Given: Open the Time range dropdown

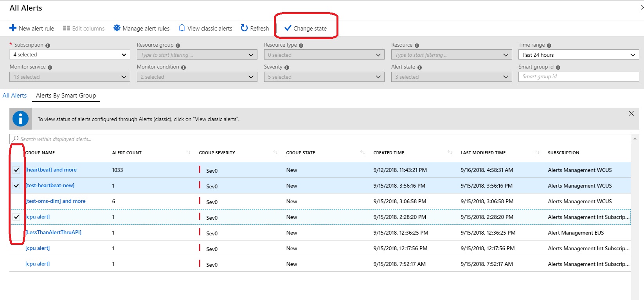Looking at the screenshot, I should 578,55.
